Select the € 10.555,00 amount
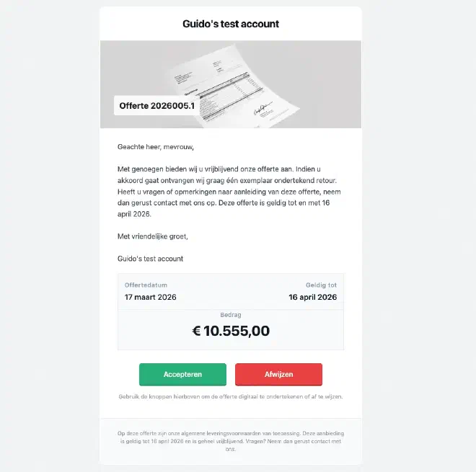The height and width of the screenshot is (472, 476). [231, 331]
